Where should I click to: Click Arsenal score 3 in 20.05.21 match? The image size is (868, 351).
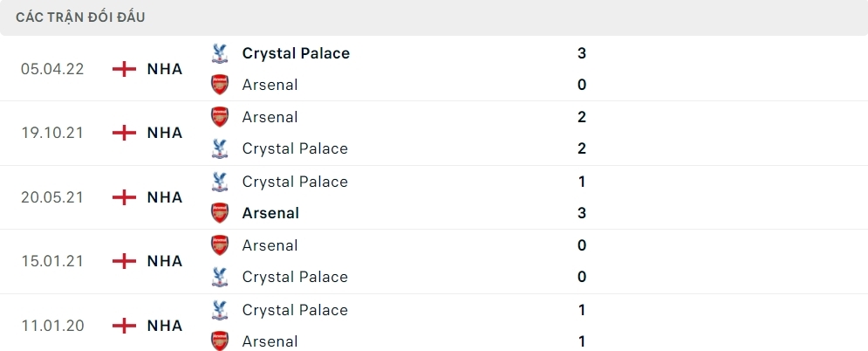582,213
